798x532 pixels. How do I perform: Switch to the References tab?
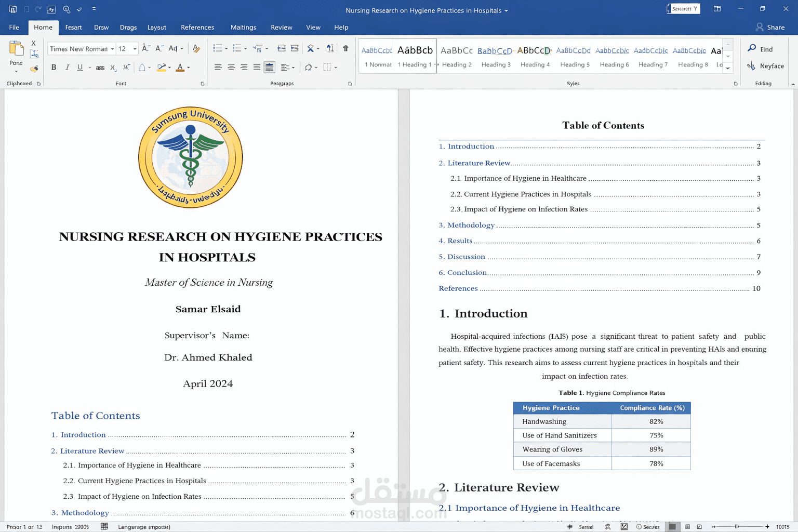(x=197, y=28)
